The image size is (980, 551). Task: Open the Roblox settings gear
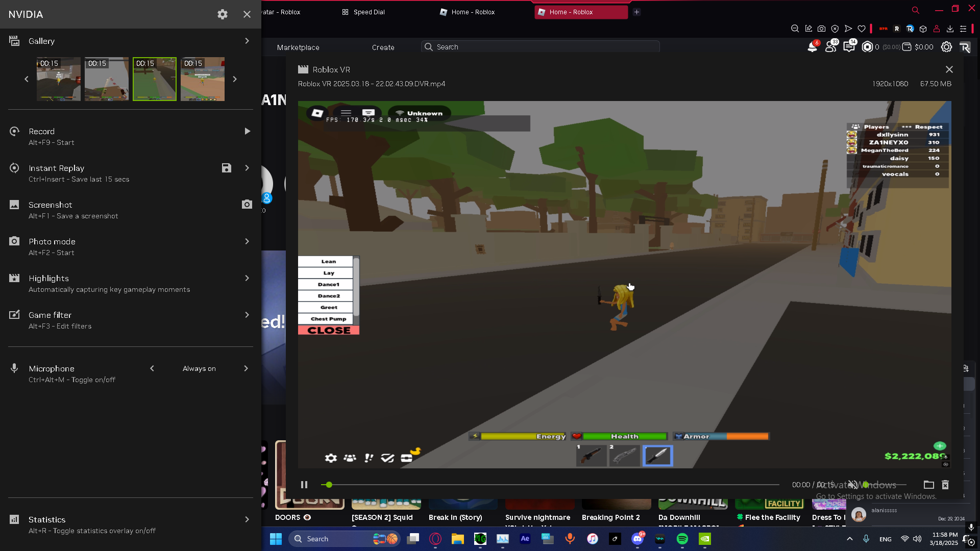coord(947,47)
